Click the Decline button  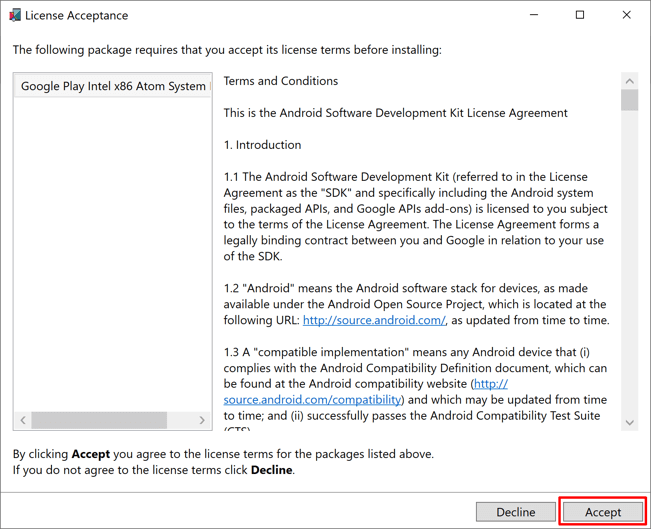tap(515, 511)
